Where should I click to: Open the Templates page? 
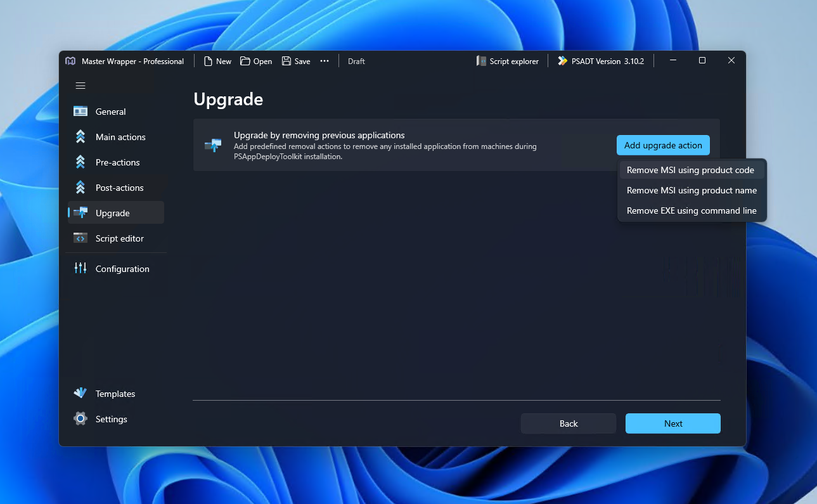116,393
